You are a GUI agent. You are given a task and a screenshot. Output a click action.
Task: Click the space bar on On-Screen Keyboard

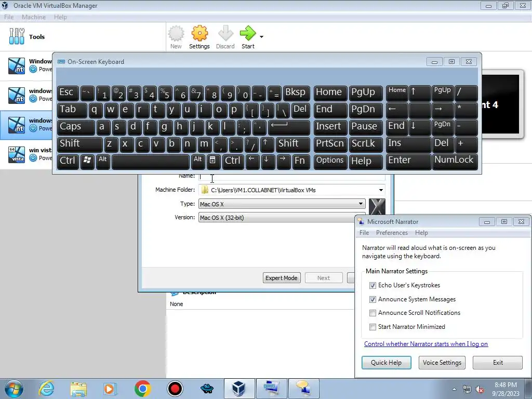[151, 161]
